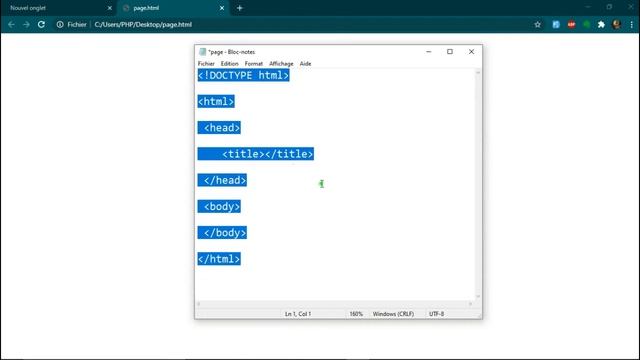This screenshot has height=360, width=640.
Task: Reload the page.html tab
Action: (x=41, y=24)
